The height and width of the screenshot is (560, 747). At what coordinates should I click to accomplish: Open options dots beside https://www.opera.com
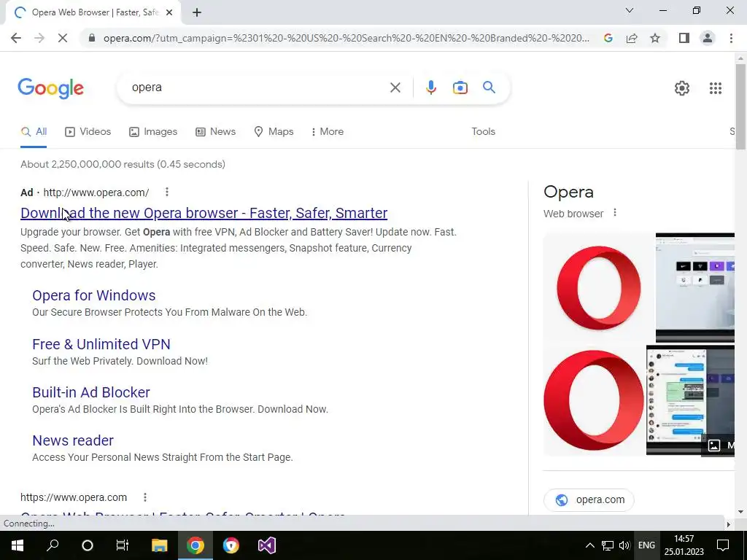point(145,497)
